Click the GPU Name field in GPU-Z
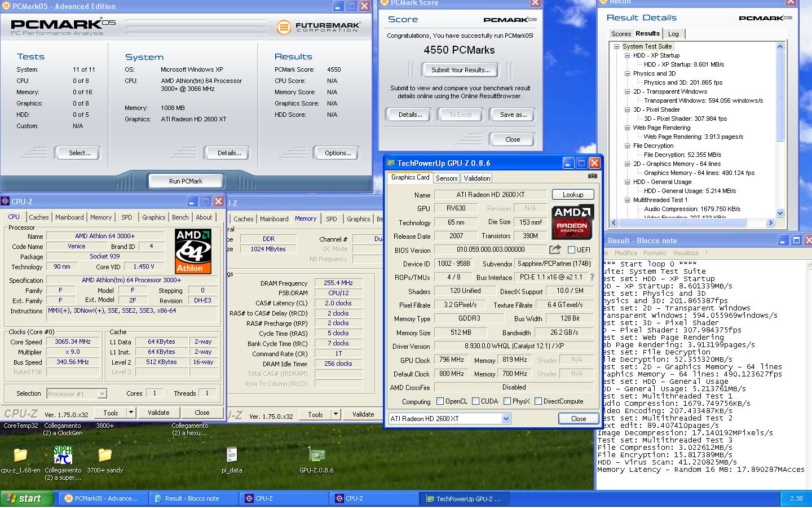 [x=490, y=195]
